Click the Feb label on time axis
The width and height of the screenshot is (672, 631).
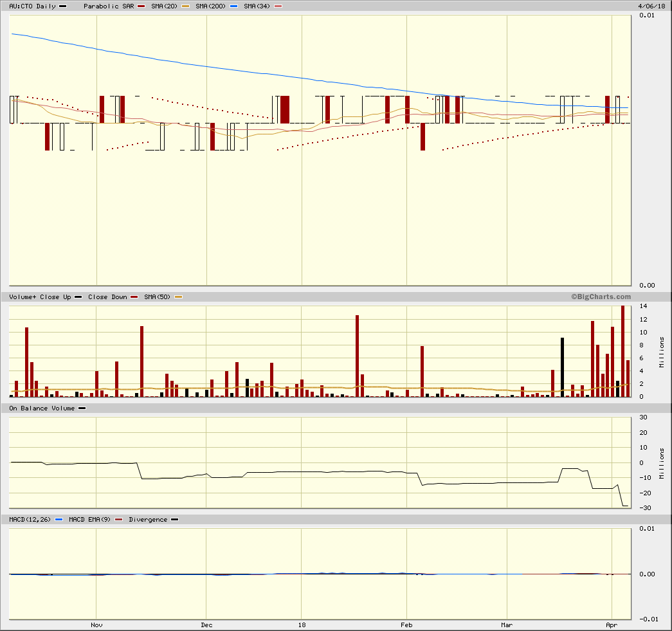[x=406, y=625]
